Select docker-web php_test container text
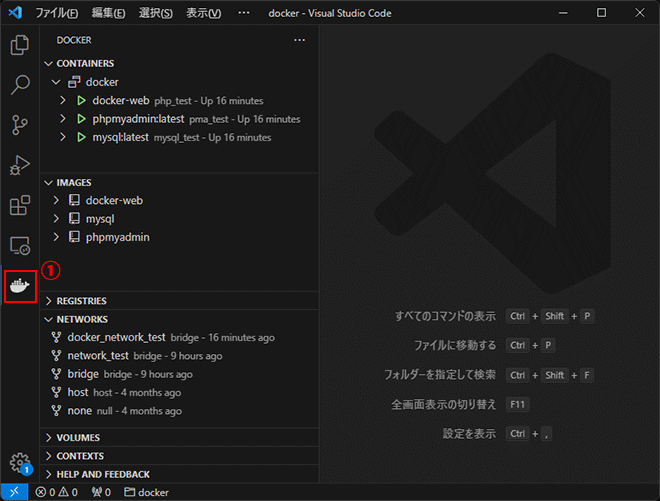660x501 pixels. (178, 101)
